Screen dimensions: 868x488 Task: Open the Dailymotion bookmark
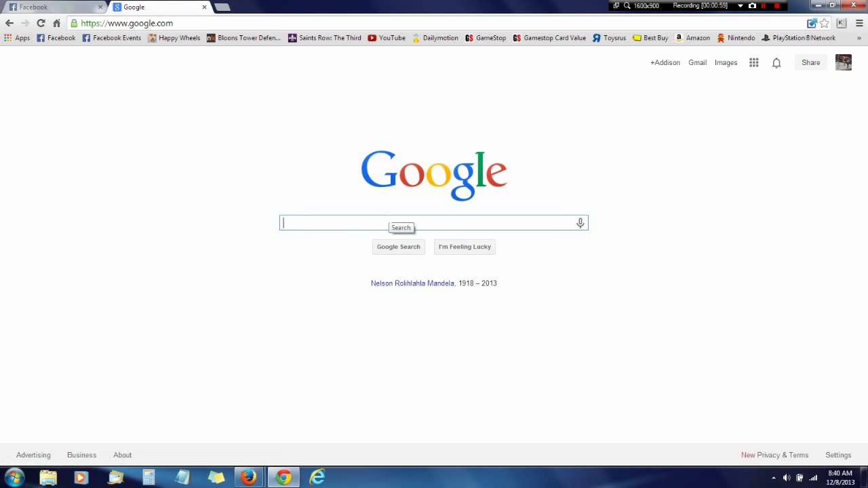tap(435, 38)
